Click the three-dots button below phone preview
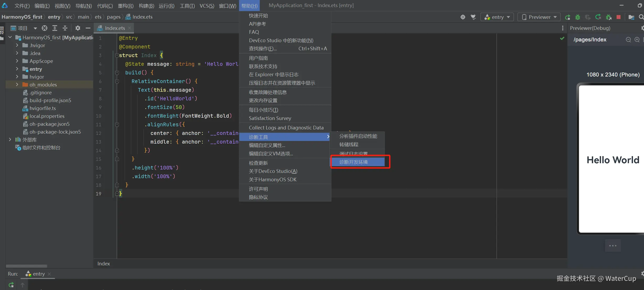The width and height of the screenshot is (644, 290). pyautogui.click(x=613, y=246)
